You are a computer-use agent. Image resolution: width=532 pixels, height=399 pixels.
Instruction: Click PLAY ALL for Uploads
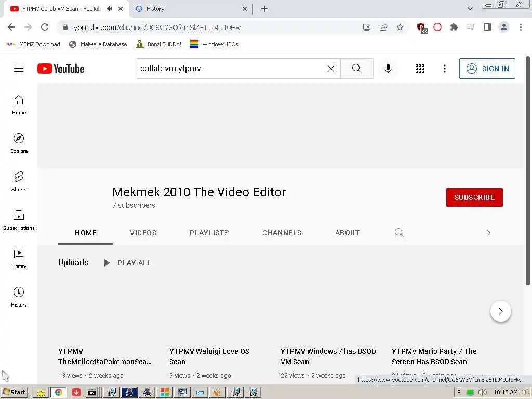(128, 263)
